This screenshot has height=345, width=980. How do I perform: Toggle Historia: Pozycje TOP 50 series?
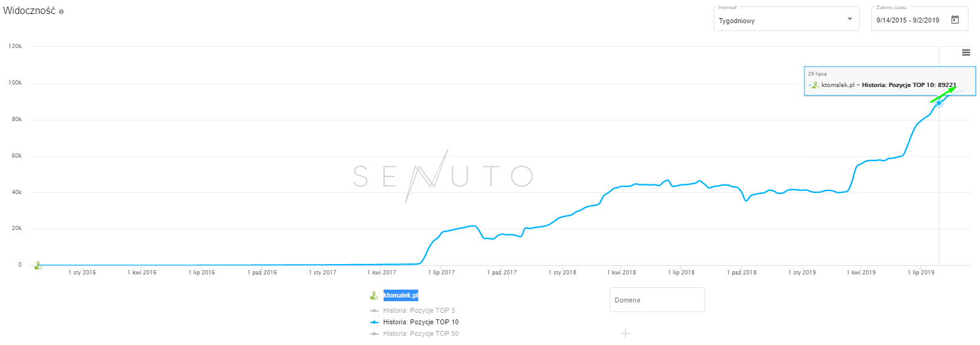pyautogui.click(x=421, y=333)
